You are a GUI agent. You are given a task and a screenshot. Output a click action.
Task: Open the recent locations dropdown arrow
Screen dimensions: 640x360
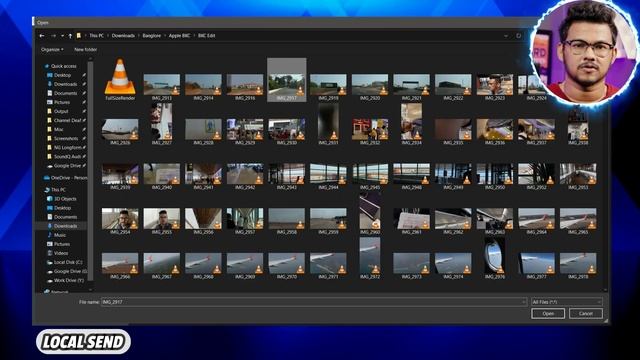62,36
